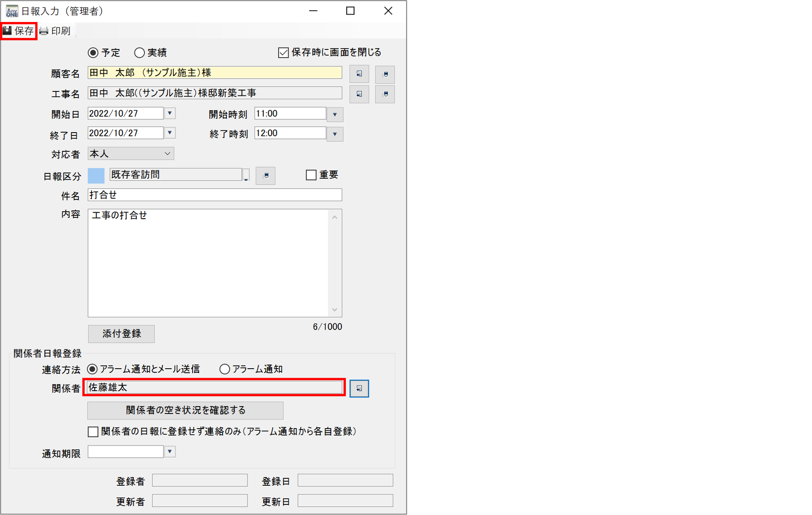Click 関係者の空き状況を確認する button

pos(185,410)
